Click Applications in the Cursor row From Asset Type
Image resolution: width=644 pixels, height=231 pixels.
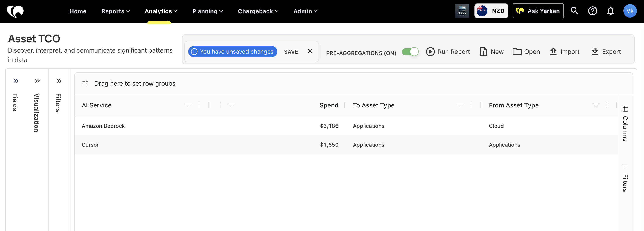pyautogui.click(x=504, y=145)
